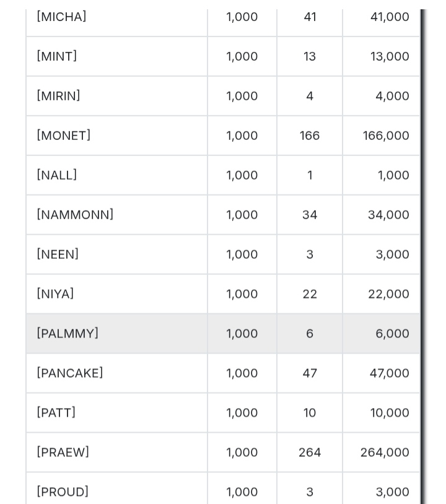
Task: Select the [MINT] row label
Action: [57, 56]
